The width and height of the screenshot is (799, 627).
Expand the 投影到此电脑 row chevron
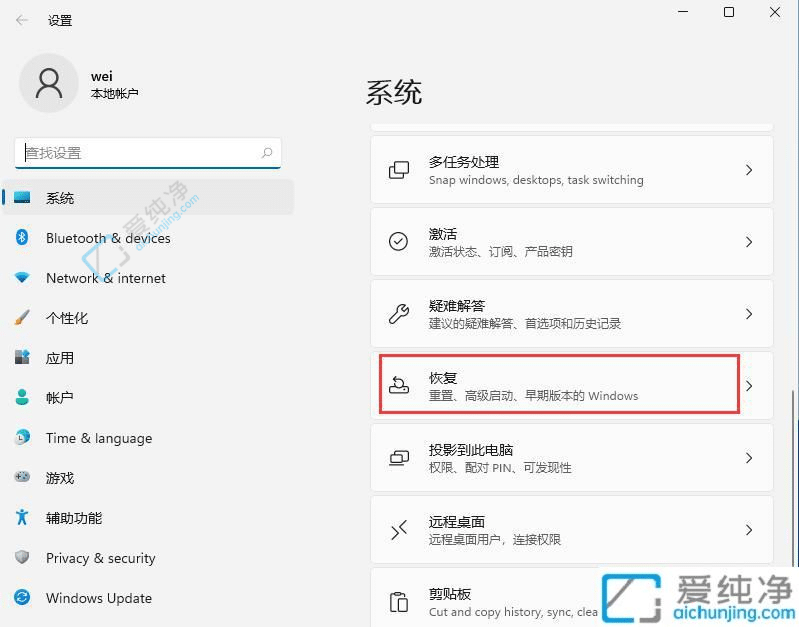(749, 458)
